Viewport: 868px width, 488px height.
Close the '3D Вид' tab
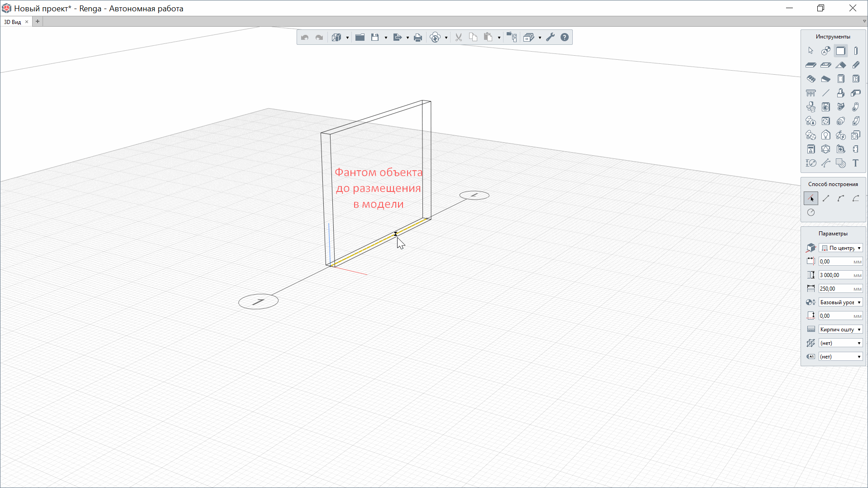27,22
